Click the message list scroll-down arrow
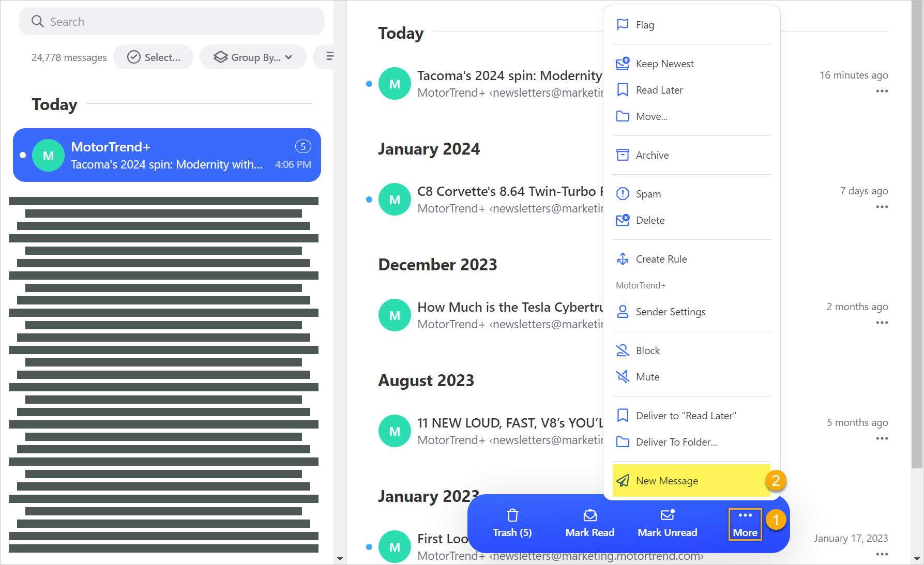The image size is (924, 565). (x=340, y=559)
